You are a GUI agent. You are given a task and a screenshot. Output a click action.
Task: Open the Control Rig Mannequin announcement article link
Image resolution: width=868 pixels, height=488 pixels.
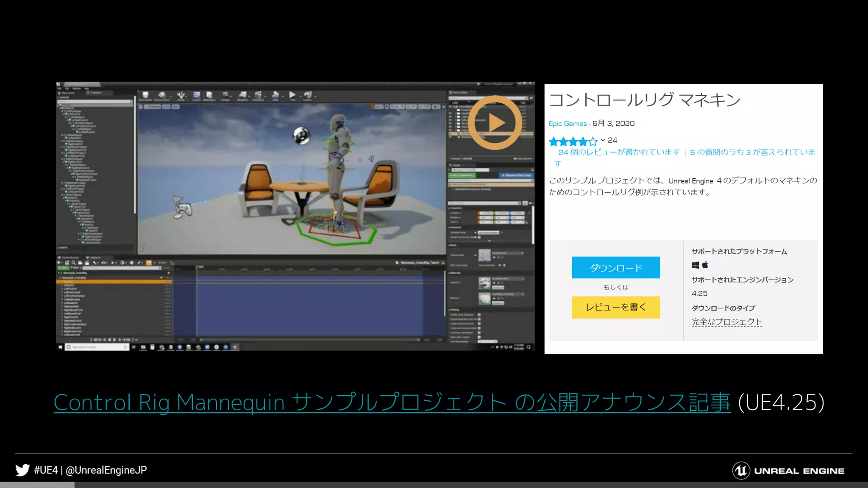pyautogui.click(x=392, y=402)
